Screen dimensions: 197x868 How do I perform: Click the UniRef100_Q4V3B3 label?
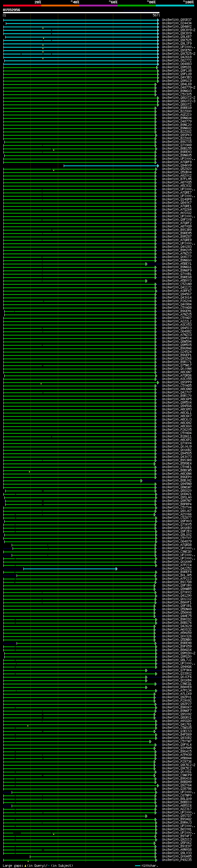(x=177, y=78)
